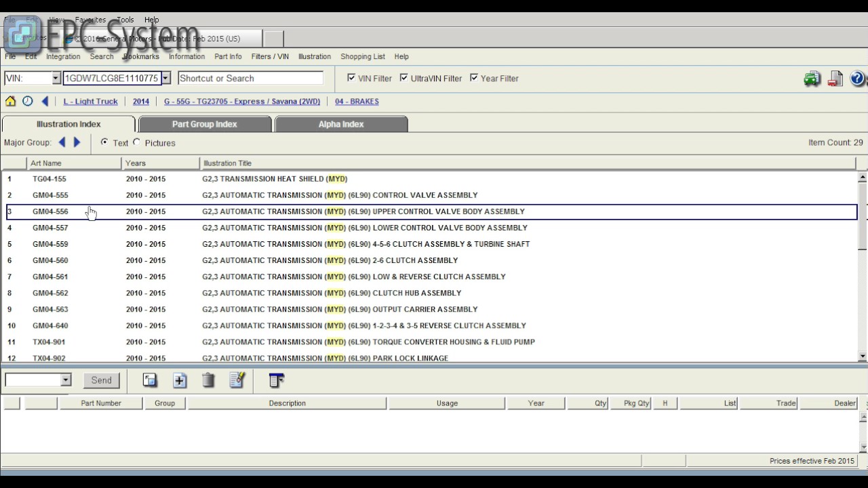This screenshot has width=868, height=488.
Task: Go to next major group arrow
Action: tap(77, 142)
